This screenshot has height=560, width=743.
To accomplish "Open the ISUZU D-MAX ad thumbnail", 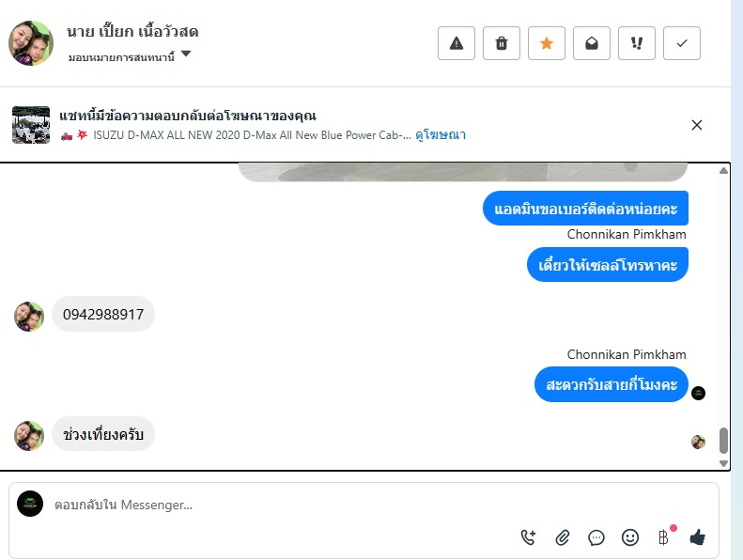I will point(31,125).
